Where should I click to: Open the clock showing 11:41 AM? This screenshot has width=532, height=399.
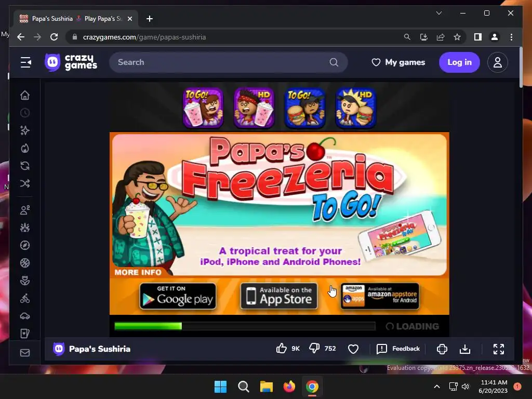tap(493, 387)
